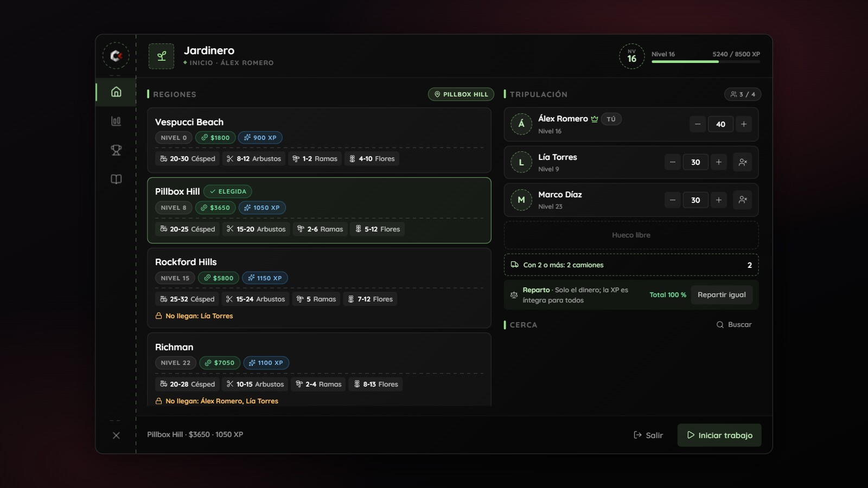Select the Pillbox Hill region card
Image resolution: width=868 pixels, height=488 pixels.
319,210
